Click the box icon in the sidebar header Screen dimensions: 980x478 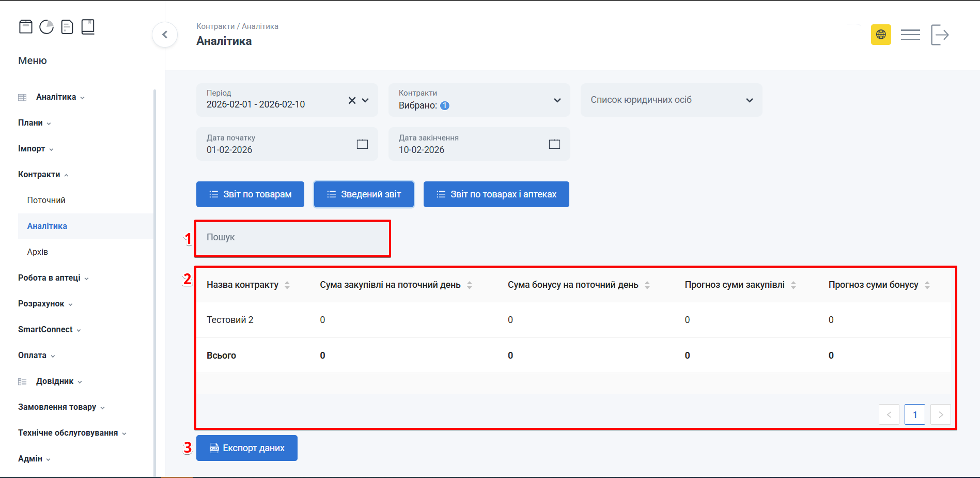[26, 26]
